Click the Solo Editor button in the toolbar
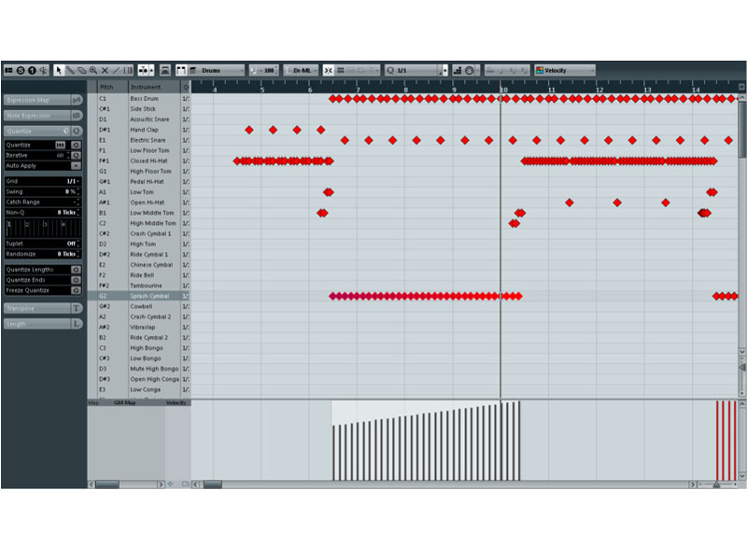747x560 pixels. [20, 70]
